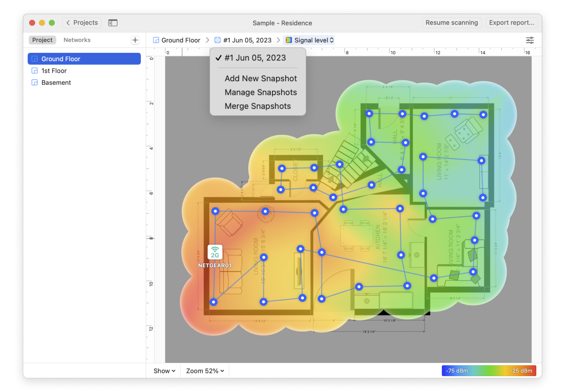This screenshot has width=565, height=392.
Task: Click the Sample - Residence window title
Action: point(282,23)
